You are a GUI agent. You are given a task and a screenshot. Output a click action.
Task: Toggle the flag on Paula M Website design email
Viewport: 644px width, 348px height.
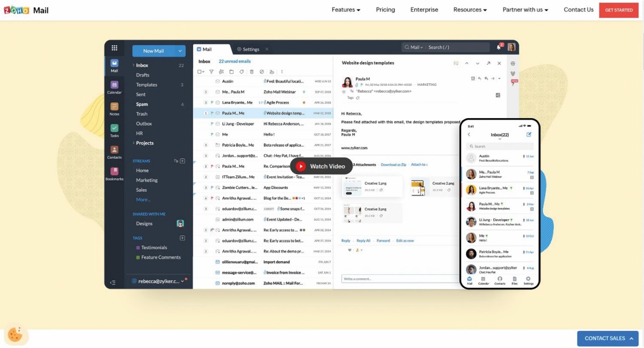pos(212,113)
